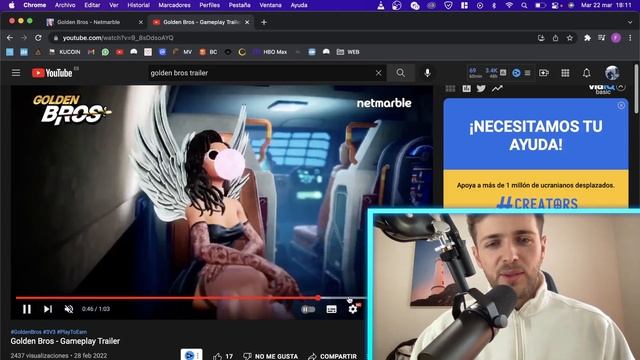Toggle subtitles in the video player

(x=331, y=309)
